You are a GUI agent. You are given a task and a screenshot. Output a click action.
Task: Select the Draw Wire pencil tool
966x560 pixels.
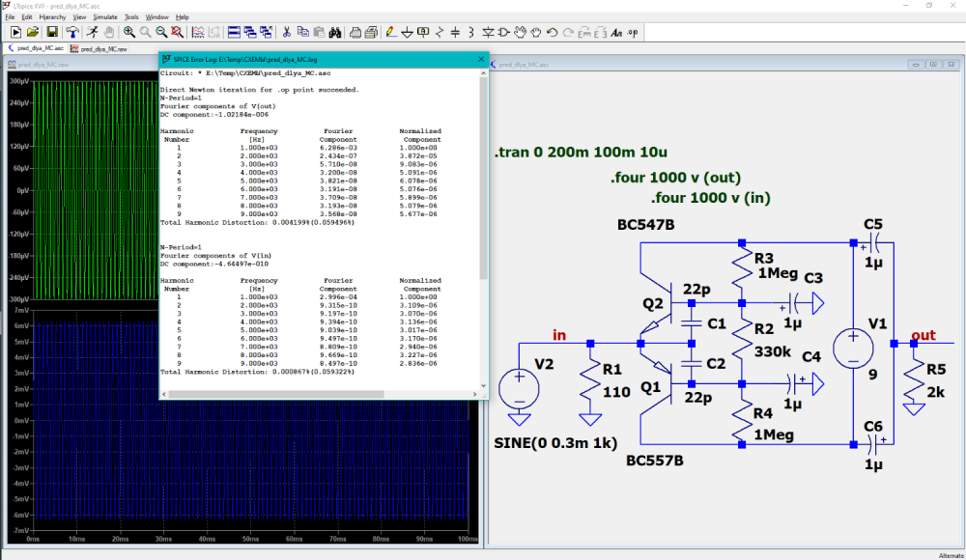pos(391,32)
